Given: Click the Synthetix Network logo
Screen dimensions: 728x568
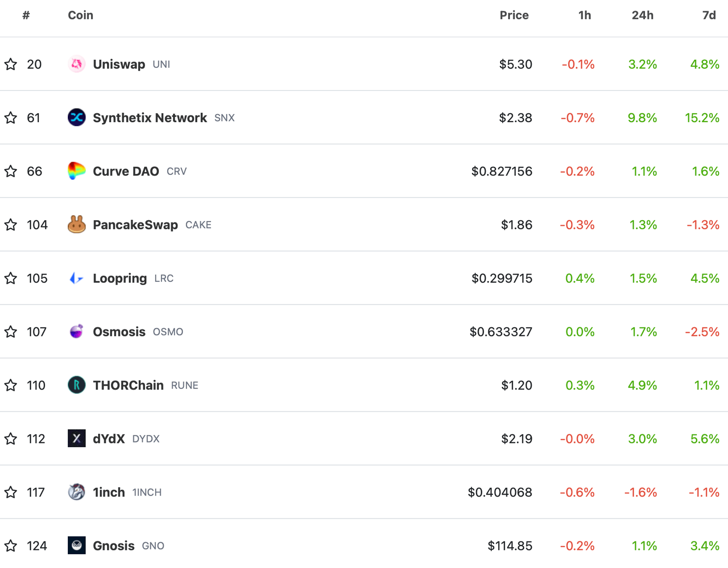Looking at the screenshot, I should (x=77, y=118).
